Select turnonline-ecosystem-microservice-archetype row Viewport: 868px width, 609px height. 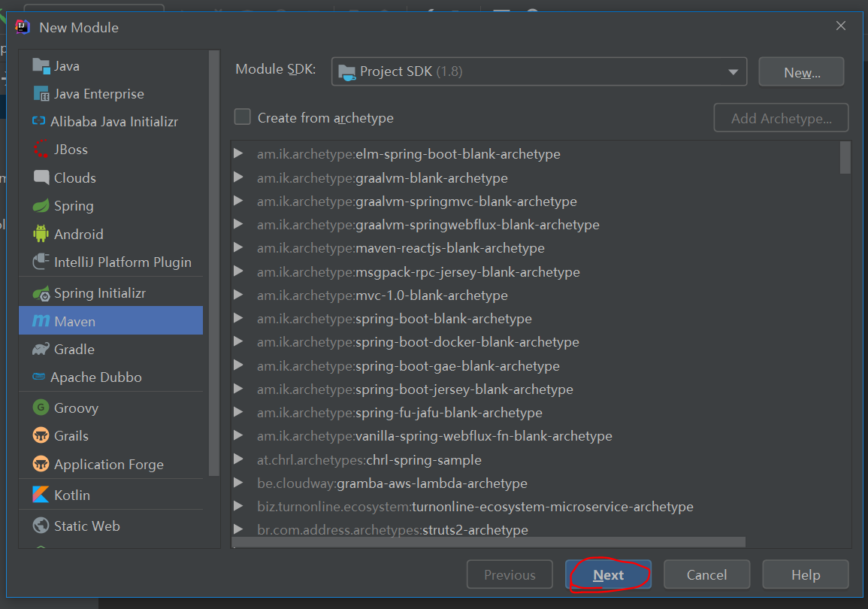475,507
